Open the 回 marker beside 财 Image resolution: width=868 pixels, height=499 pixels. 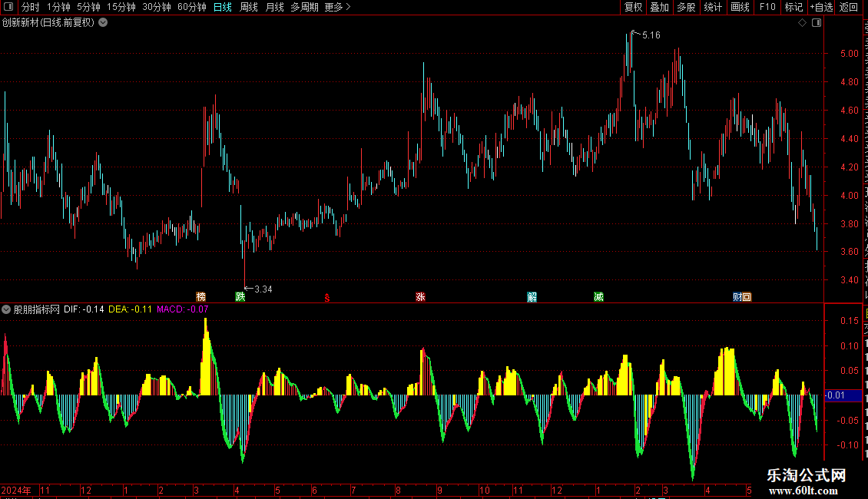[747, 297]
